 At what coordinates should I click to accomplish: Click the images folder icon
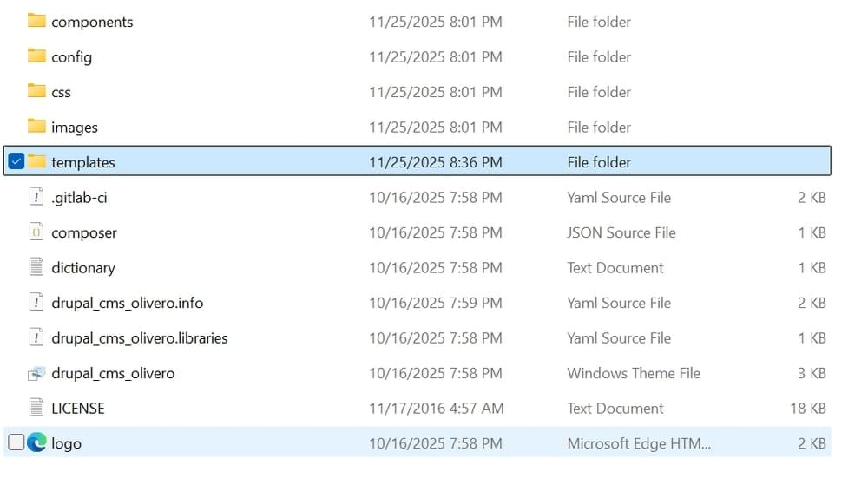(36, 127)
